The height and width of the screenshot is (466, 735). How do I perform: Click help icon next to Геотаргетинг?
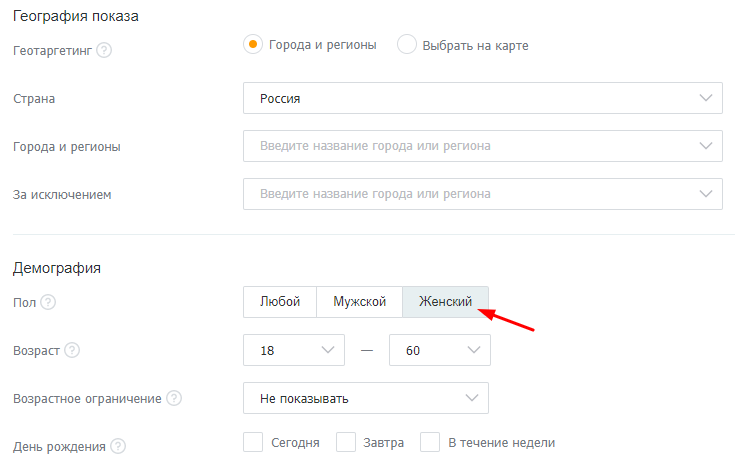pyautogui.click(x=104, y=50)
